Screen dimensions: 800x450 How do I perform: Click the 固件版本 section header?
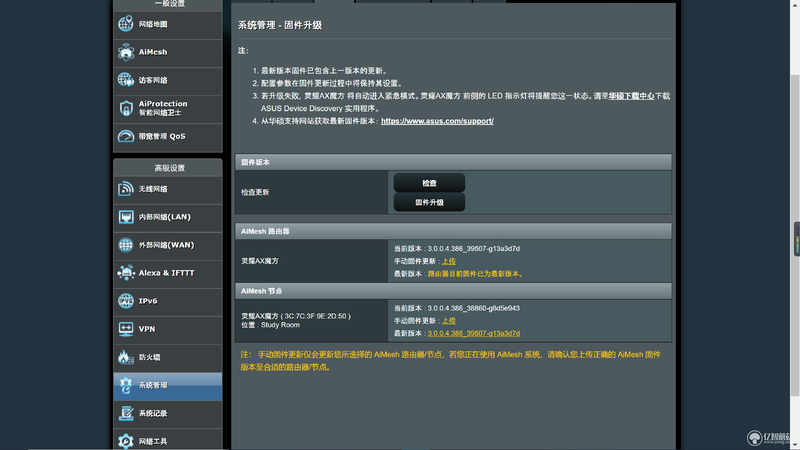pyautogui.click(x=453, y=162)
